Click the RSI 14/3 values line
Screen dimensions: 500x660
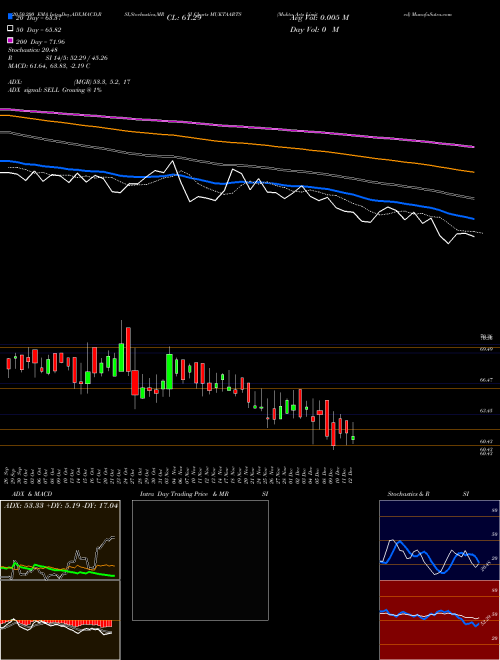[x=58, y=58]
